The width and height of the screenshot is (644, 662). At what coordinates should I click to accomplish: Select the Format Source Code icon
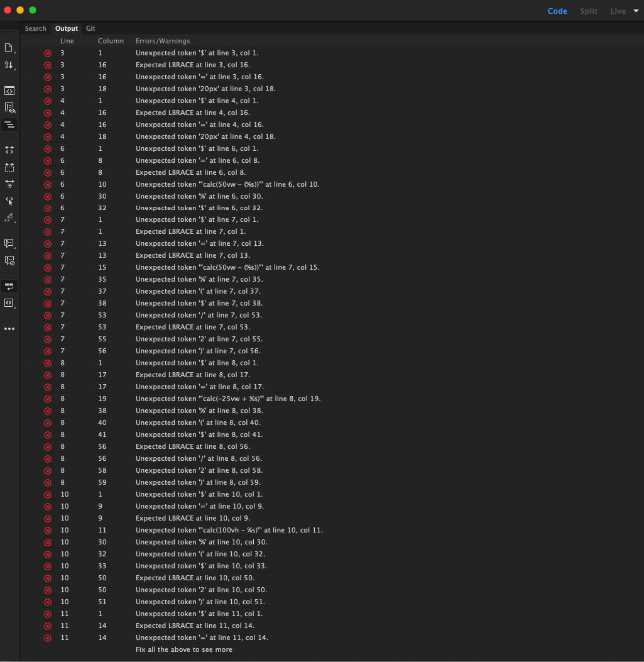coord(9,124)
